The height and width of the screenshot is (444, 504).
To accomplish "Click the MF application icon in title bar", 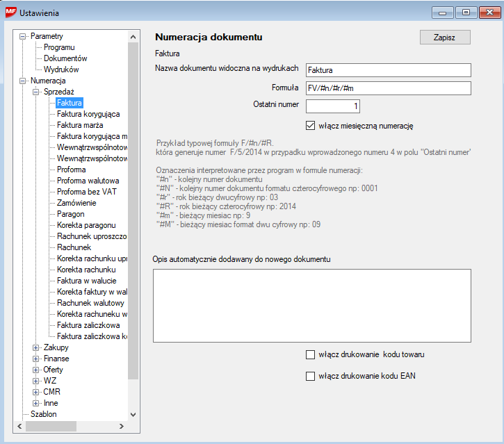I will pos(11,13).
